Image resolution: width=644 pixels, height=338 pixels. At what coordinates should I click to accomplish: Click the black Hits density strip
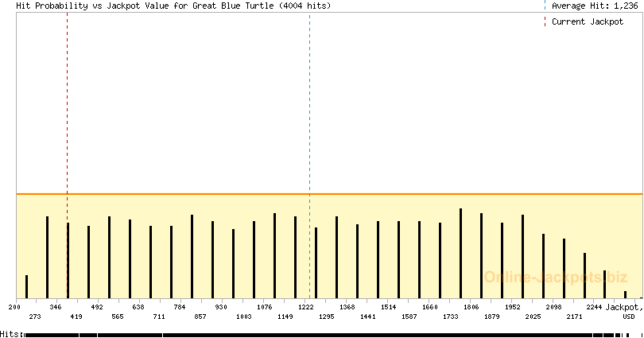click(x=318, y=335)
